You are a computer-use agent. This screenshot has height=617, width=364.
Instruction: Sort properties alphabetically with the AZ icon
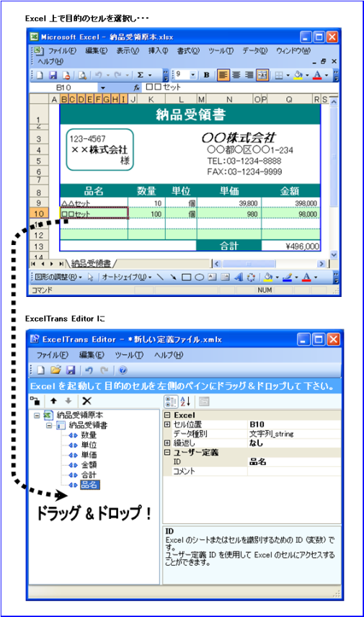pyautogui.click(x=185, y=401)
